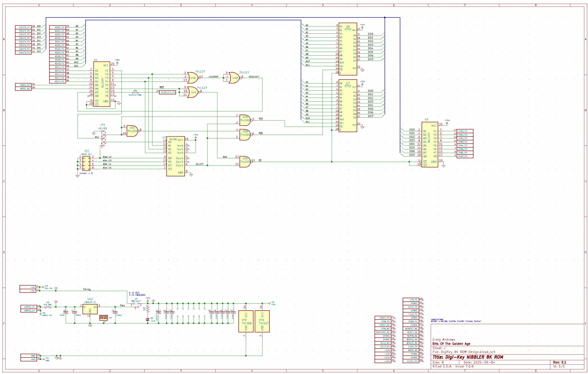Click the U7 2732 EPROM chip
Image resolution: width=588 pixels, height=374 pixels.
pyautogui.click(x=348, y=106)
